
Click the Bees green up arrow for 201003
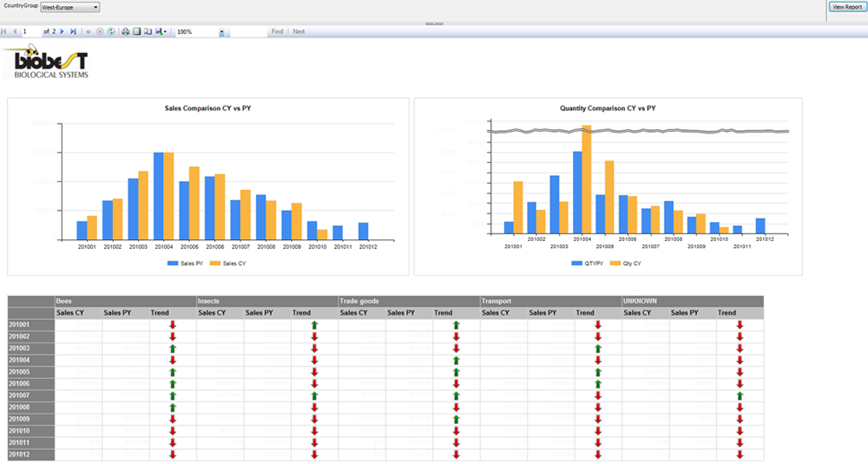173,349
